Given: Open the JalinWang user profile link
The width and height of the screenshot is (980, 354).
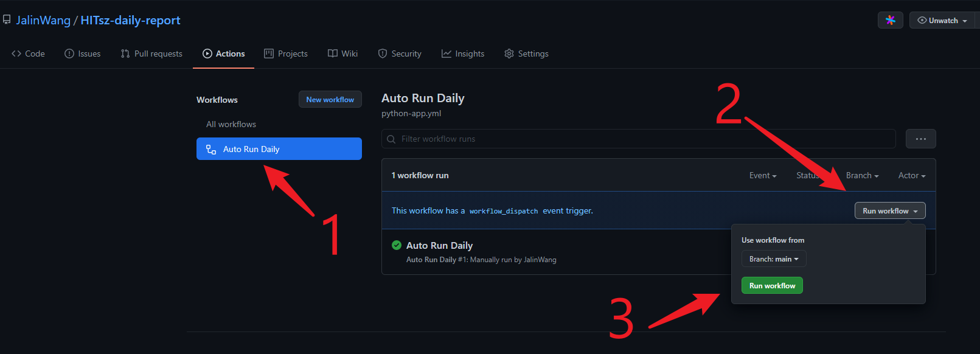Looking at the screenshot, I should (x=43, y=20).
